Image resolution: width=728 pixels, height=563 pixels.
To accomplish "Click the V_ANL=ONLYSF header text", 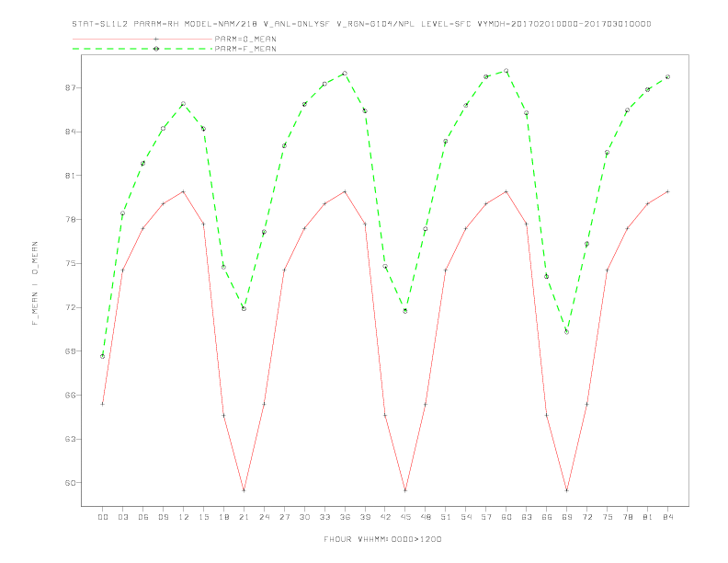I will [296, 24].
